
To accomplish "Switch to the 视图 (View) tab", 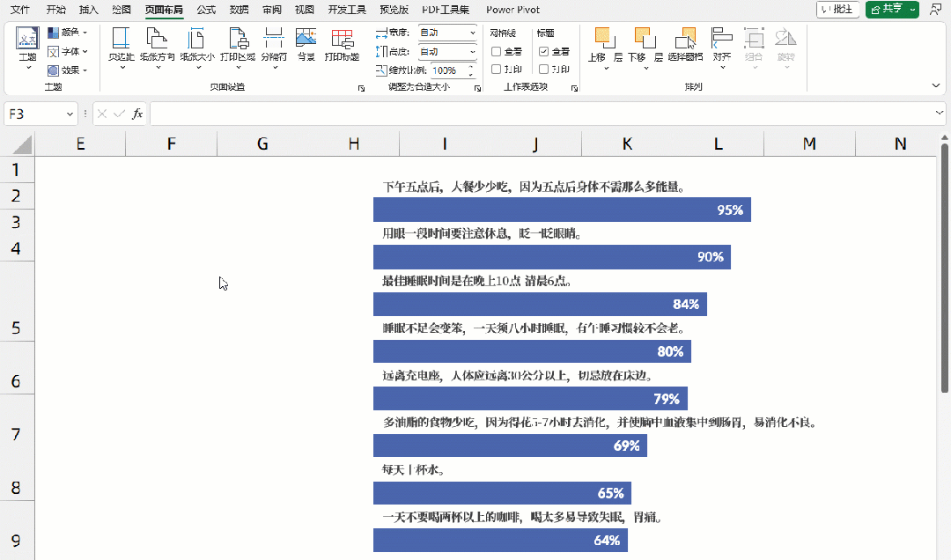I will pyautogui.click(x=305, y=10).
